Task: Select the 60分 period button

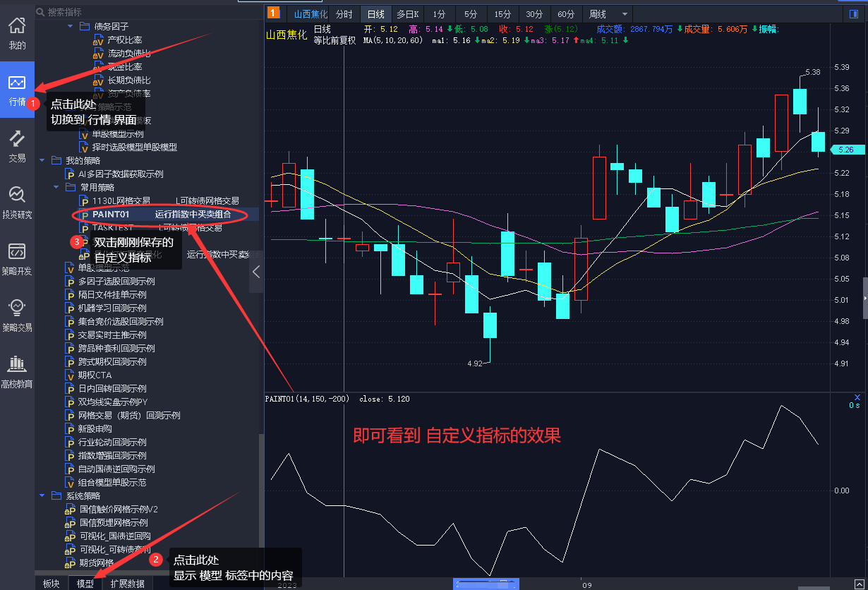Action: point(565,14)
